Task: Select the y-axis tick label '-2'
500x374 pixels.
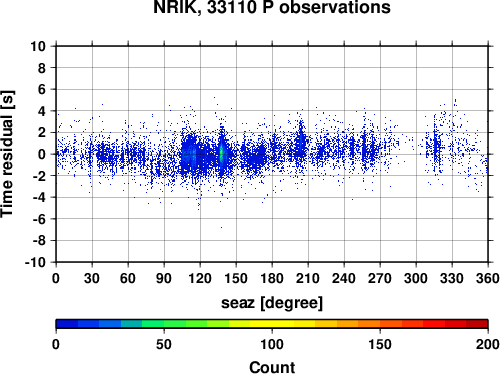Action: coord(39,176)
